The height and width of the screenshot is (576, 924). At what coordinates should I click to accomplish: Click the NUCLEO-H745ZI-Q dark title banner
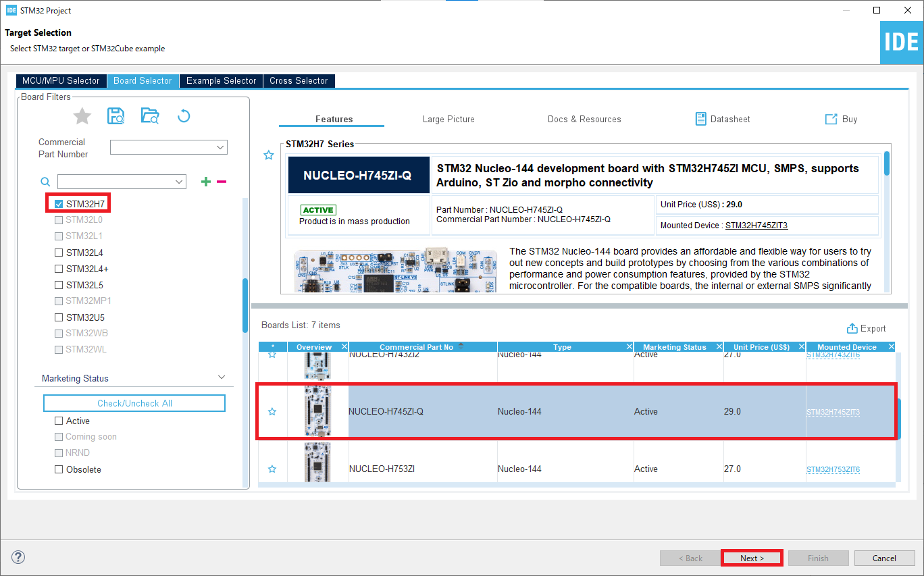coord(359,175)
